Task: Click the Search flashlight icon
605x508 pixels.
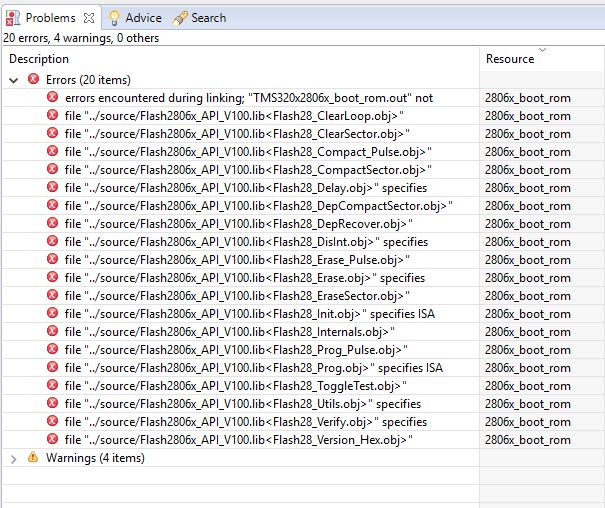Action: (x=179, y=18)
